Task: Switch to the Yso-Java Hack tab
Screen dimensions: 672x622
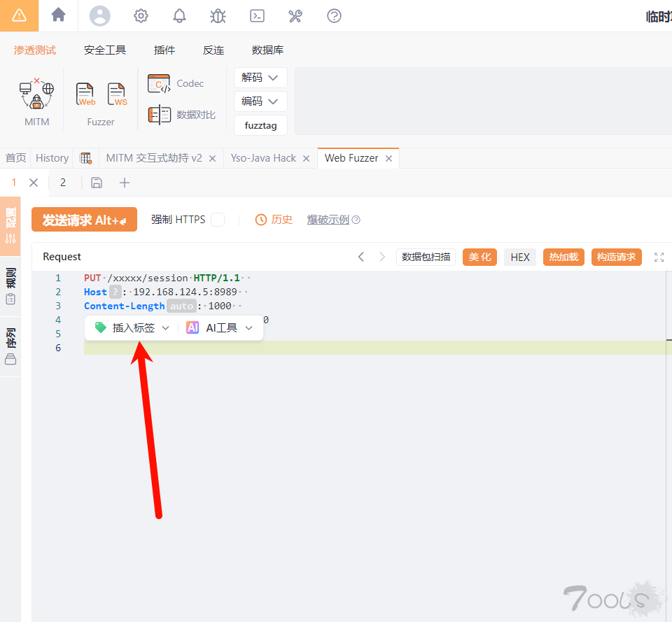Action: 263,158
